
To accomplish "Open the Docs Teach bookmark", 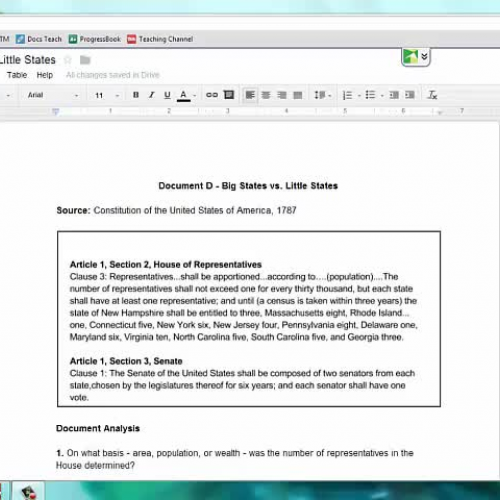I will (39, 39).
